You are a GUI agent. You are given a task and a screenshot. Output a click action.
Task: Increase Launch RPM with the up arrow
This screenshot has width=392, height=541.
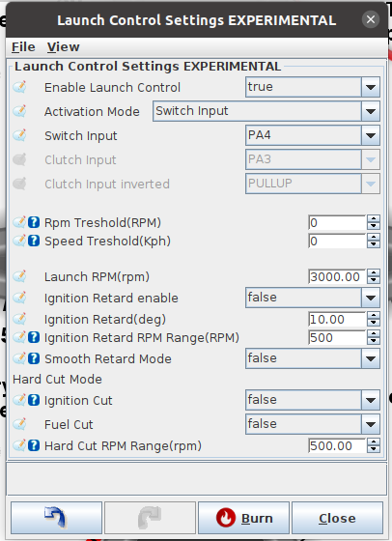point(374,272)
